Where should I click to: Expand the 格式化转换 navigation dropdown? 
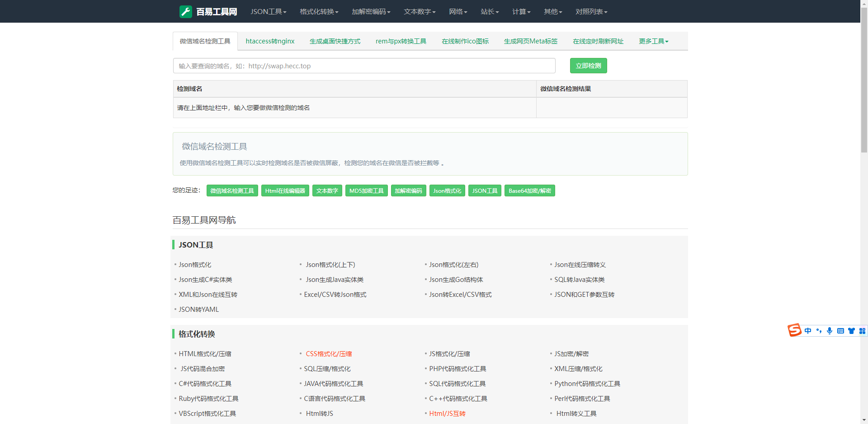pos(319,11)
